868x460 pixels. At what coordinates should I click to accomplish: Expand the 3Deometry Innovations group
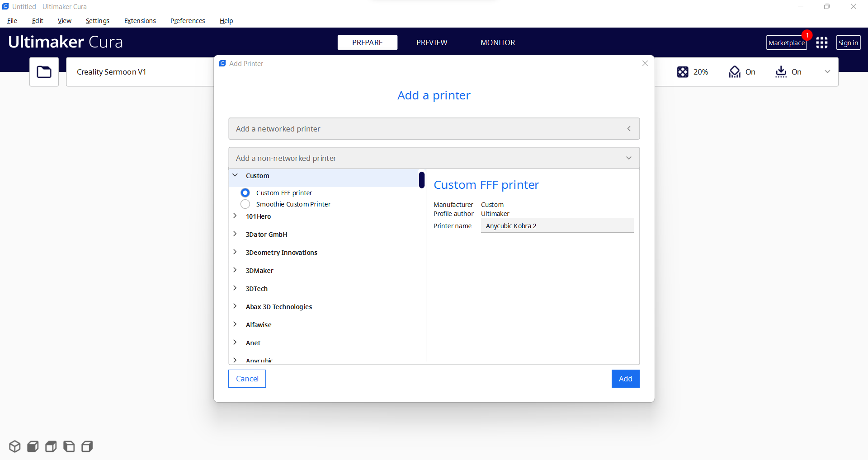tap(235, 252)
